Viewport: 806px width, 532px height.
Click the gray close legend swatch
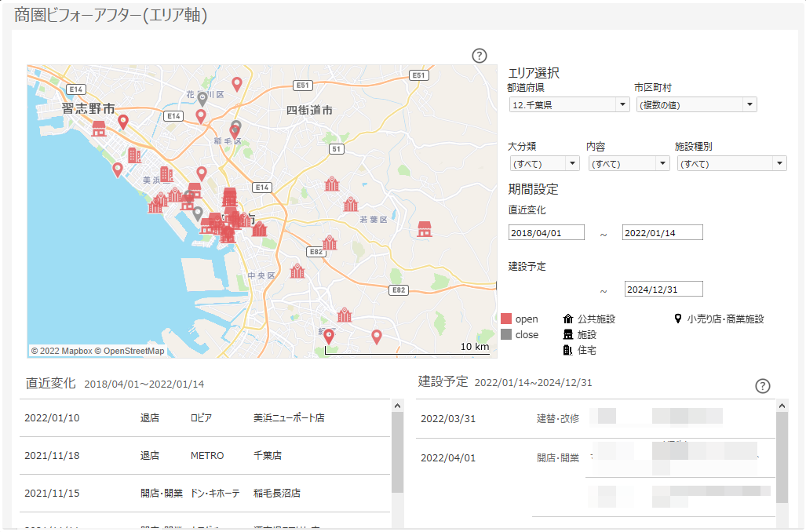[x=506, y=334]
